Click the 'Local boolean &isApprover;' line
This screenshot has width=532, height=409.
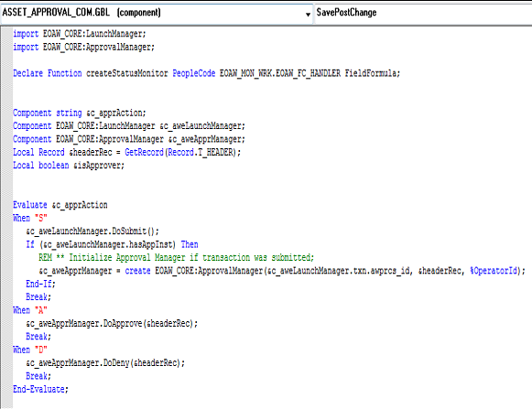click(69, 166)
